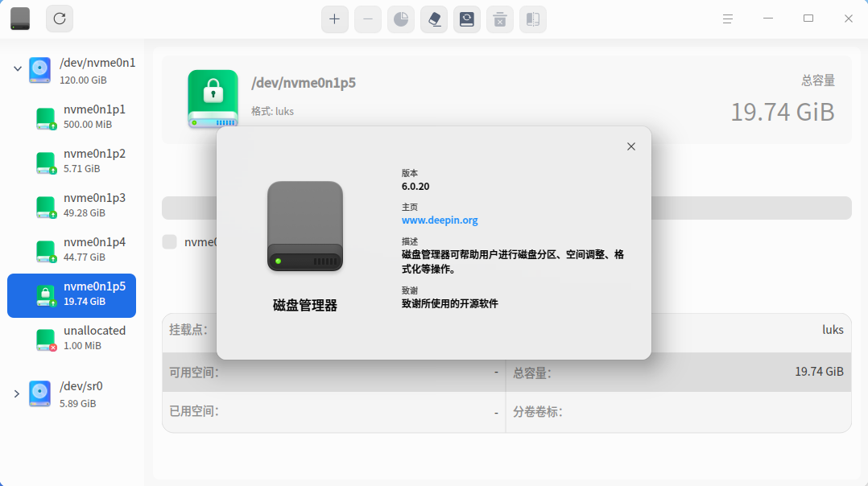The image size is (868, 486).
Task: Maximize the Disk Manager window
Action: click(808, 19)
